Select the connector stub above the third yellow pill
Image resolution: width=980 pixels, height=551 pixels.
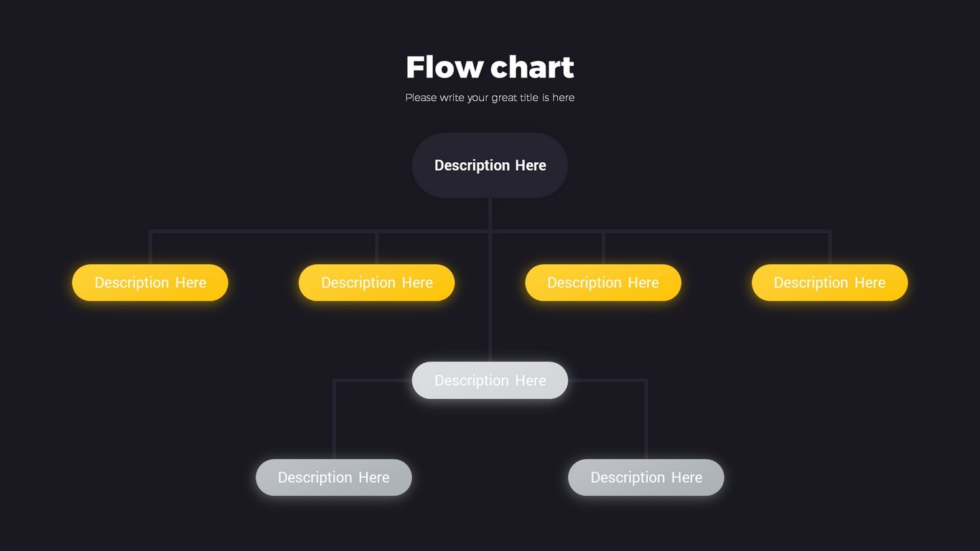tap(603, 249)
